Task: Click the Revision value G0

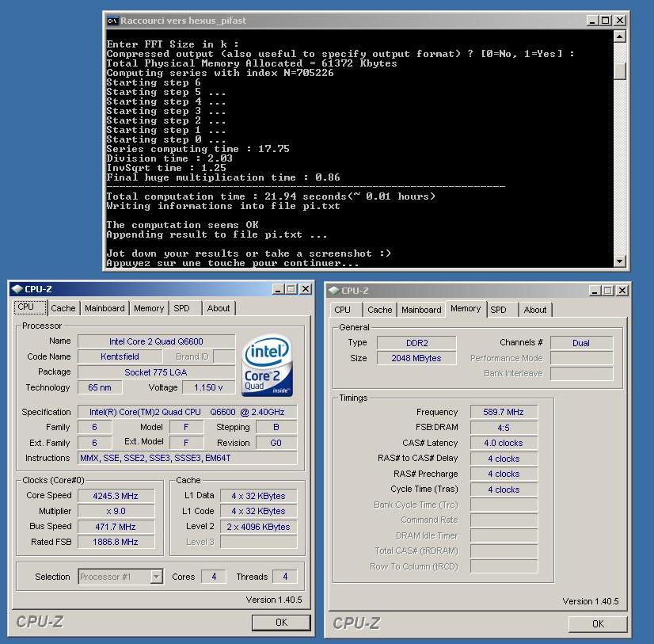Action: tap(276, 443)
